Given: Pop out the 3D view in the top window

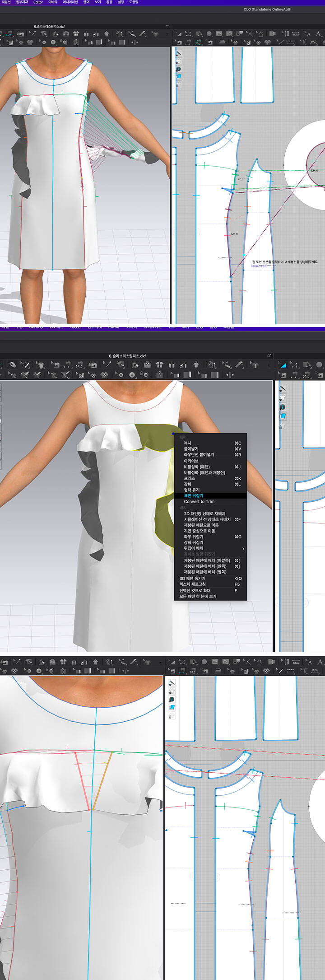Looking at the screenshot, I should (167, 26).
